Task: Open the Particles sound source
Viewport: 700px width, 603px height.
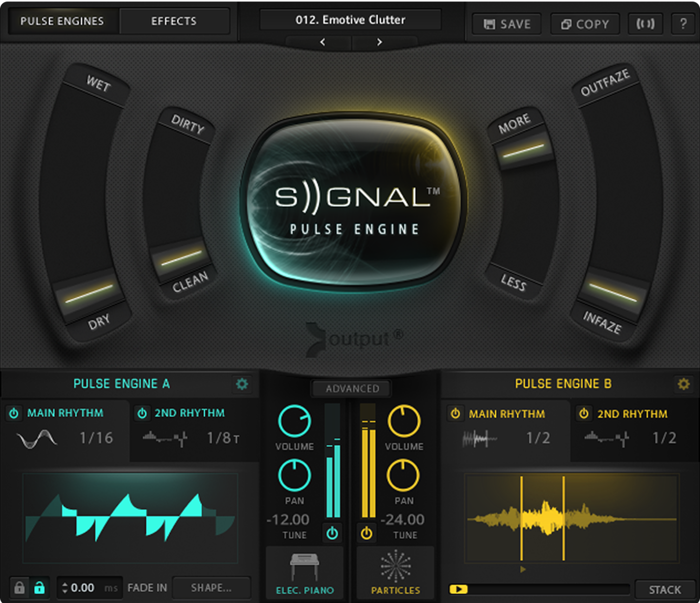Action: pos(395,573)
